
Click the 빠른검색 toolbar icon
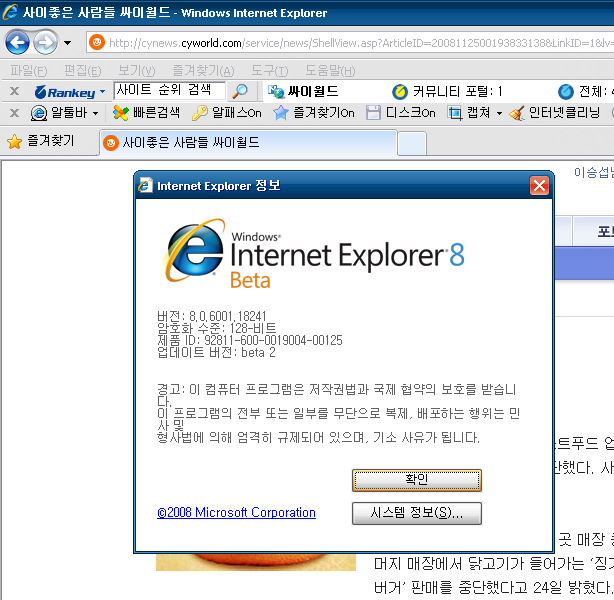pyautogui.click(x=120, y=113)
